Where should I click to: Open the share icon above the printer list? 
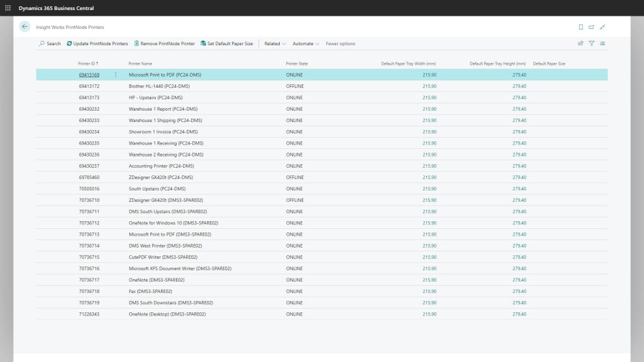tap(579, 43)
